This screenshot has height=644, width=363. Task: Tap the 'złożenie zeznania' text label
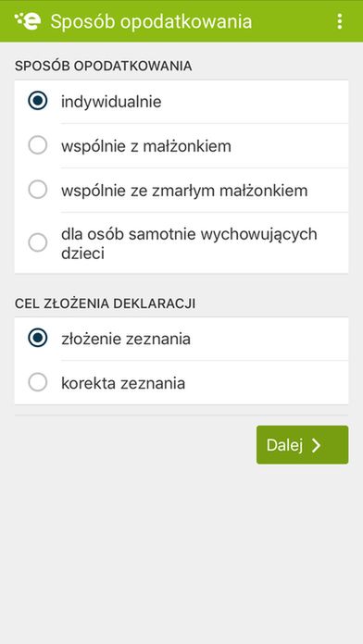(x=126, y=340)
